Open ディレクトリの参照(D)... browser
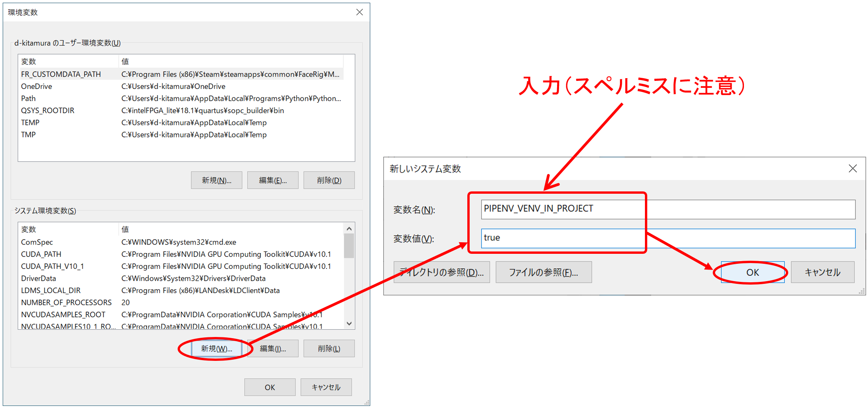The height and width of the screenshot is (409, 868). coord(442,272)
